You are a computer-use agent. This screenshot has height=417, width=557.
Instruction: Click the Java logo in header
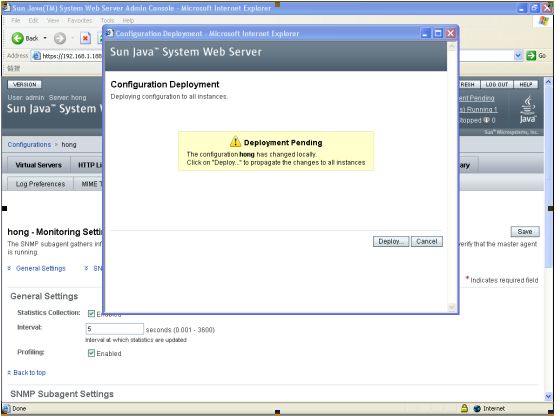tap(528, 109)
